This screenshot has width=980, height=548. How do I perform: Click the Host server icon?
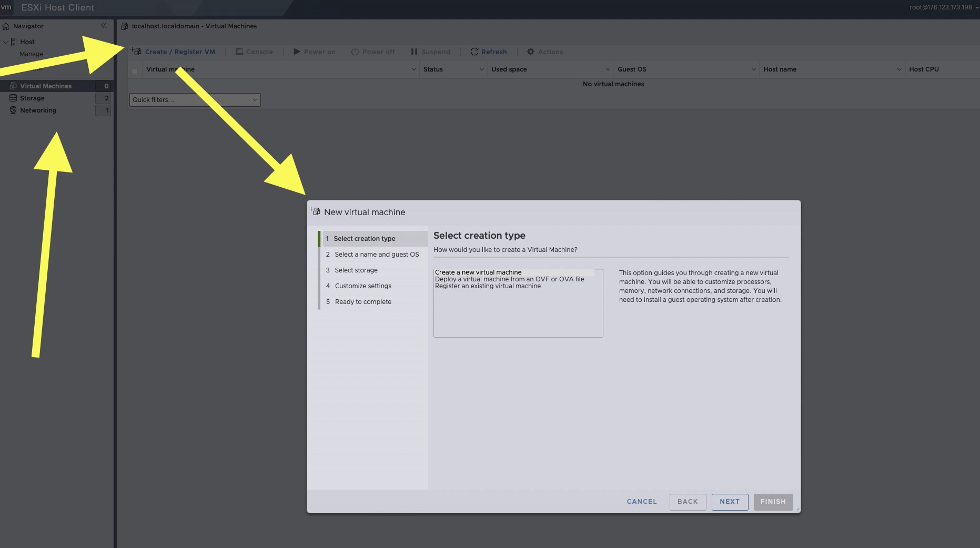click(x=14, y=42)
